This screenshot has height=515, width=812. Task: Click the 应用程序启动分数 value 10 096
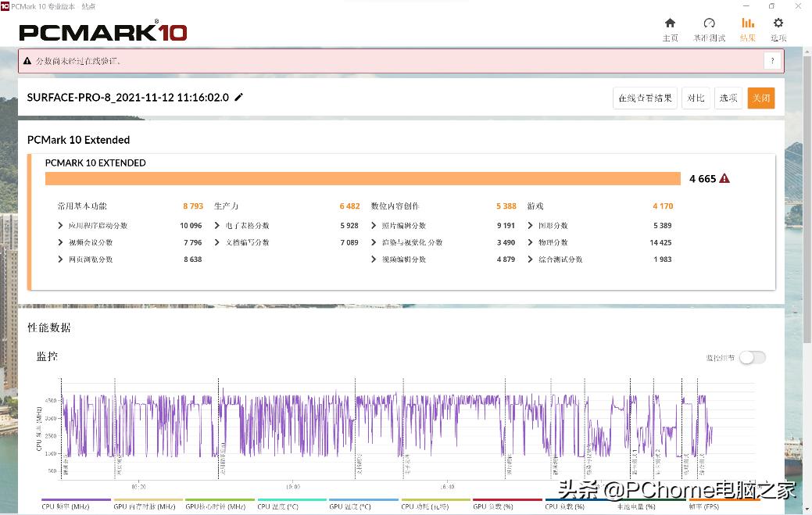coord(191,226)
